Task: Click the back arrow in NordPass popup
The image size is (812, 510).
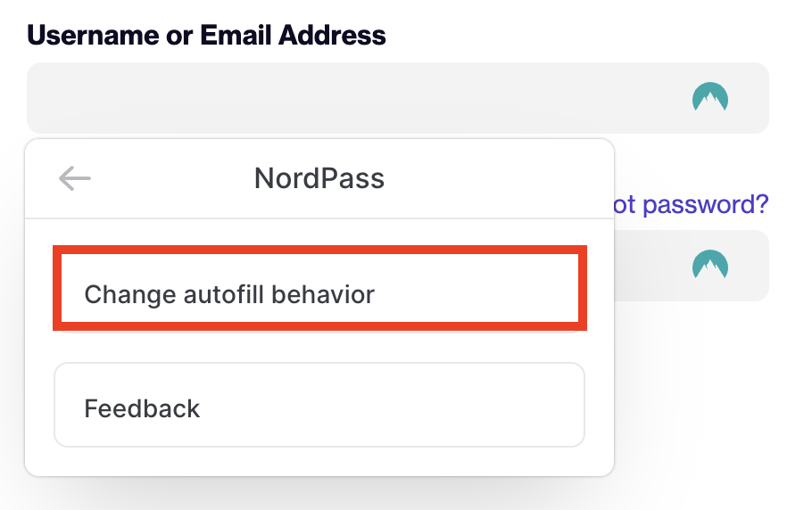Action: [x=75, y=178]
